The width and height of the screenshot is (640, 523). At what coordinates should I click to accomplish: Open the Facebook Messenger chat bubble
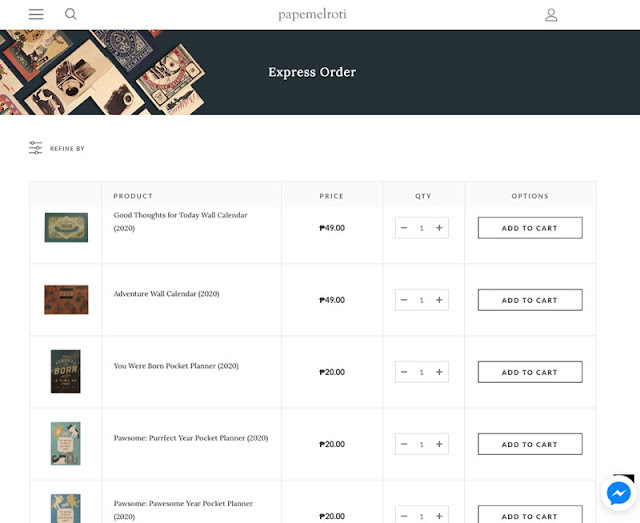tap(618, 493)
